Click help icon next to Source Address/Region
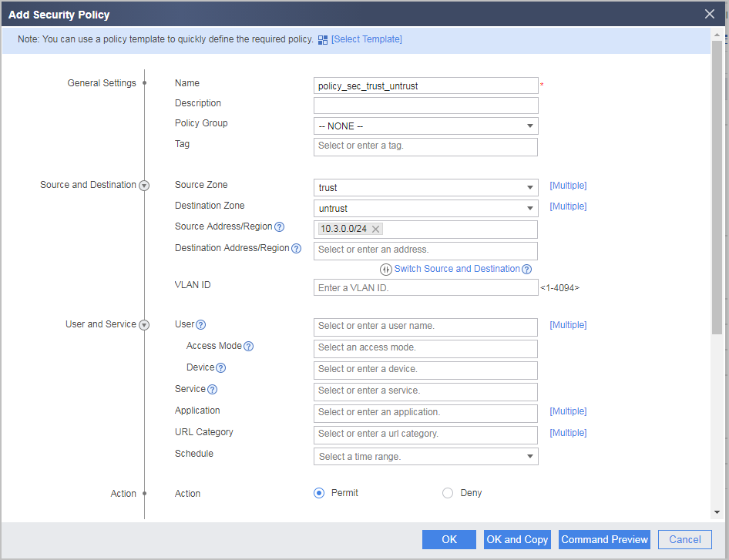Screen dimensions: 729x560 click(279, 226)
